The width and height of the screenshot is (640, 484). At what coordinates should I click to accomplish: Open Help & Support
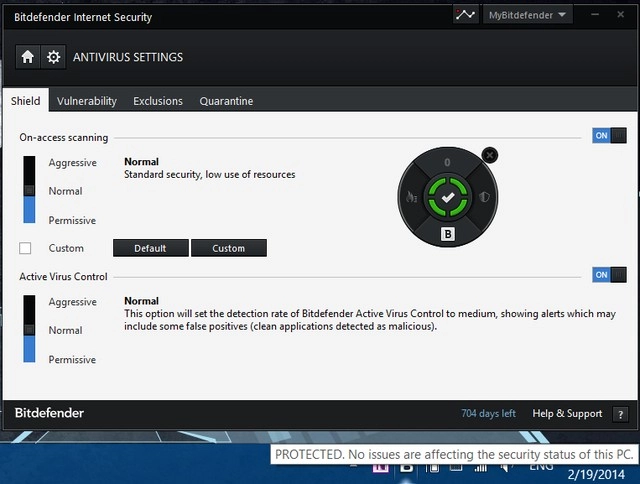point(567,413)
